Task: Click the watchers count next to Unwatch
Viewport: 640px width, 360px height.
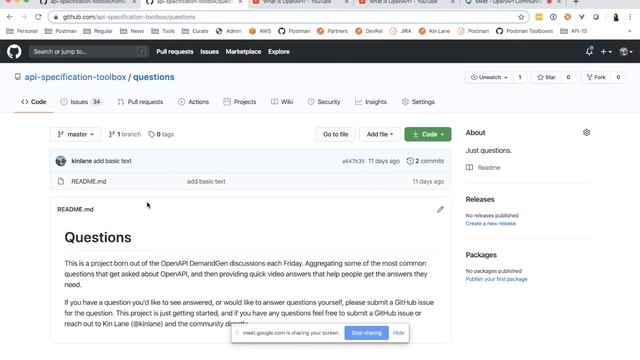Action: coord(520,77)
